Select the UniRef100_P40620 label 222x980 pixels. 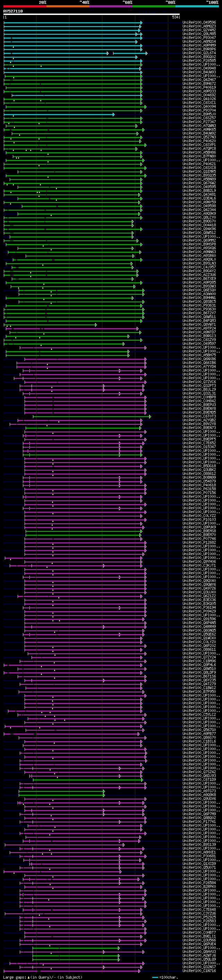pyautogui.click(x=199, y=141)
